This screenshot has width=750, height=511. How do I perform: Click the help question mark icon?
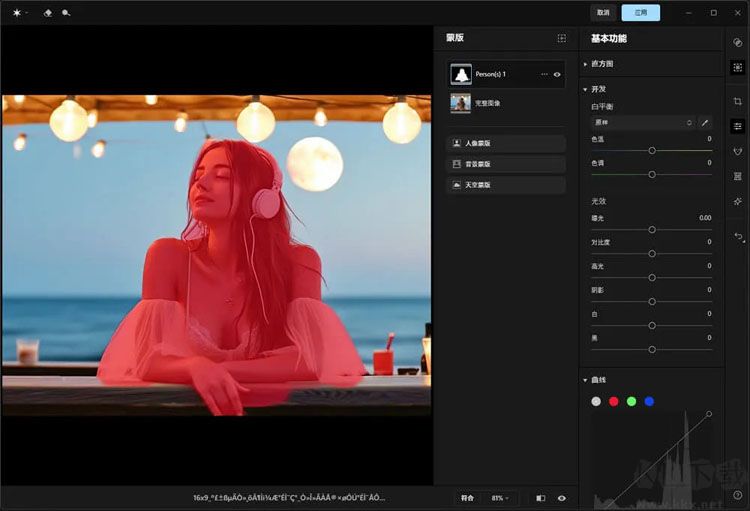(737, 494)
